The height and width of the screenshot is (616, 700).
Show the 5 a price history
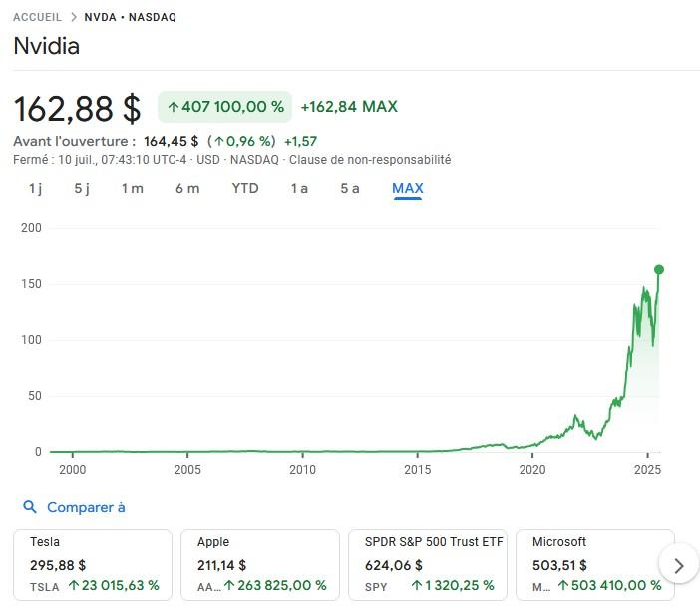click(350, 188)
